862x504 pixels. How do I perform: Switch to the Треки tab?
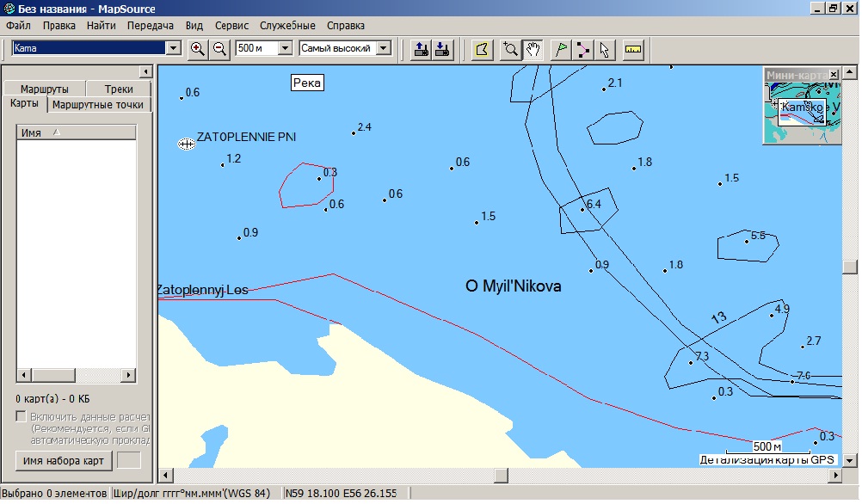pos(119,89)
